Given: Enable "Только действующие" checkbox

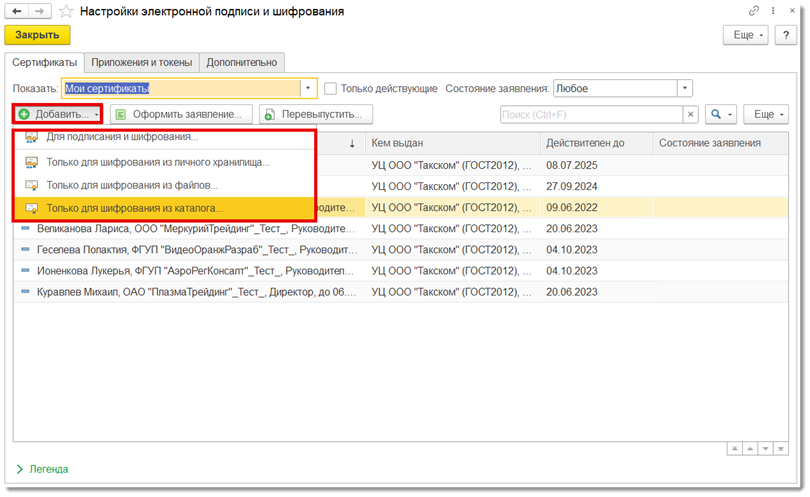Looking at the screenshot, I should [331, 88].
